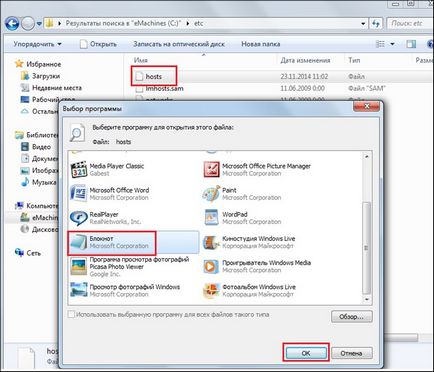The width and height of the screenshot is (434, 372).
Task: Enable 'use selected program for all files' checkbox
Action: [71, 314]
